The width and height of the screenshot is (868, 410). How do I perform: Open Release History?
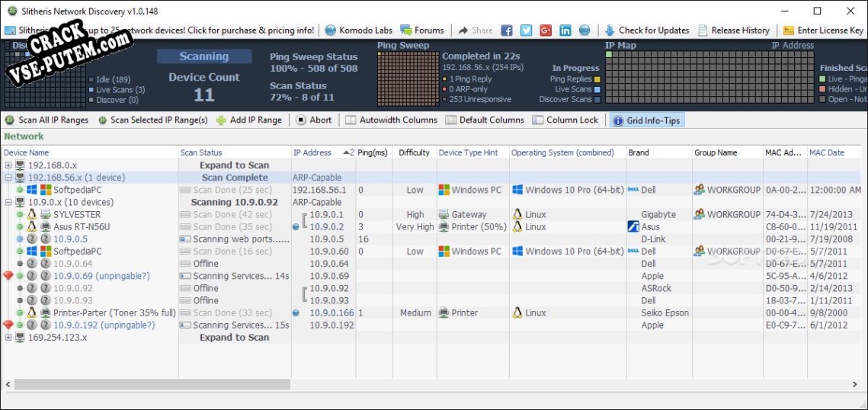point(734,30)
